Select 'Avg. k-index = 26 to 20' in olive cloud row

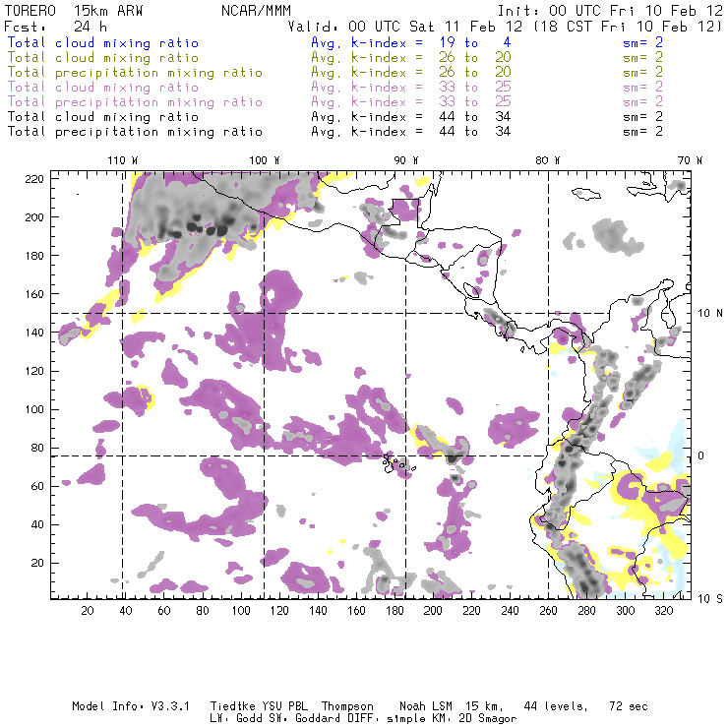[x=411, y=58]
